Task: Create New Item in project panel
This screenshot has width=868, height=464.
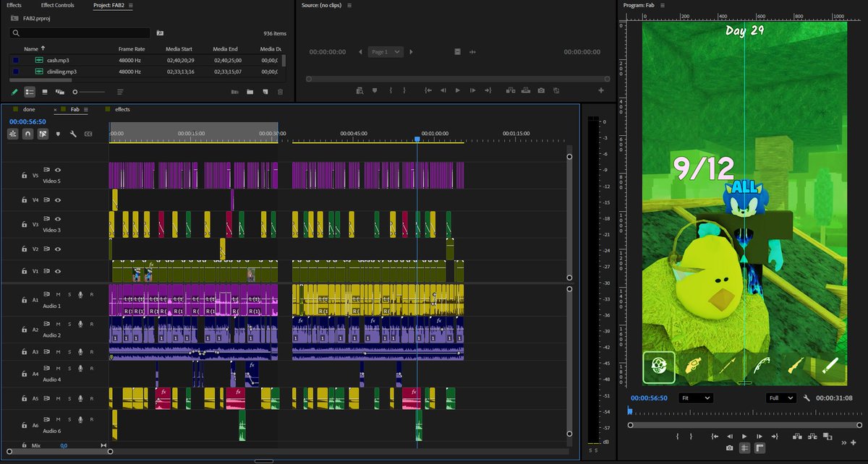Action: coord(265,92)
